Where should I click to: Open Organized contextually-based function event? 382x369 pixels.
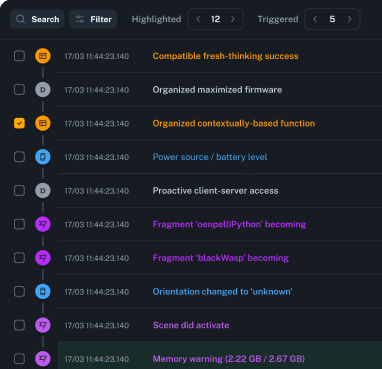pos(234,123)
